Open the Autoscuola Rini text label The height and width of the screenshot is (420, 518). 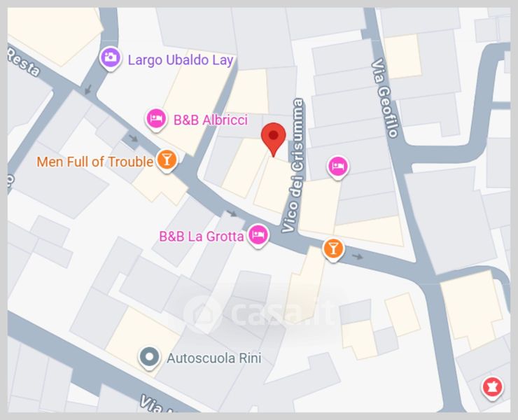(x=214, y=358)
